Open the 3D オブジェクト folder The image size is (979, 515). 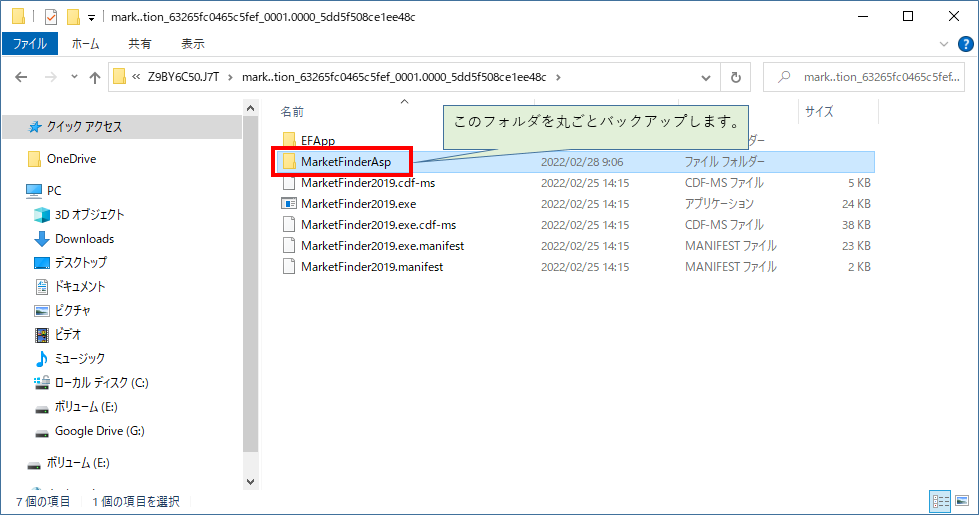click(x=89, y=215)
